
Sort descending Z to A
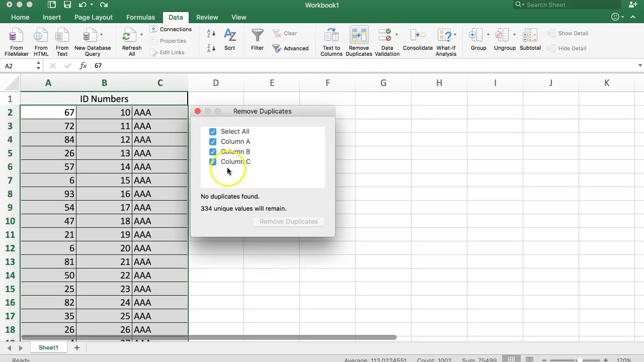[x=211, y=48]
